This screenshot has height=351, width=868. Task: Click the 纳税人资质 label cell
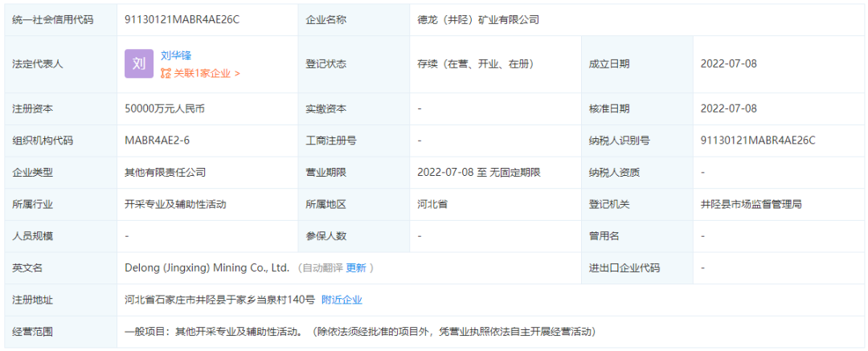(637, 173)
